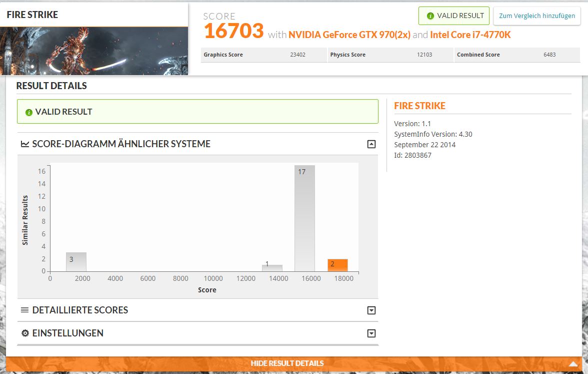The width and height of the screenshot is (588, 374).
Task: Click the September 22 2014 date text
Action: click(425, 145)
